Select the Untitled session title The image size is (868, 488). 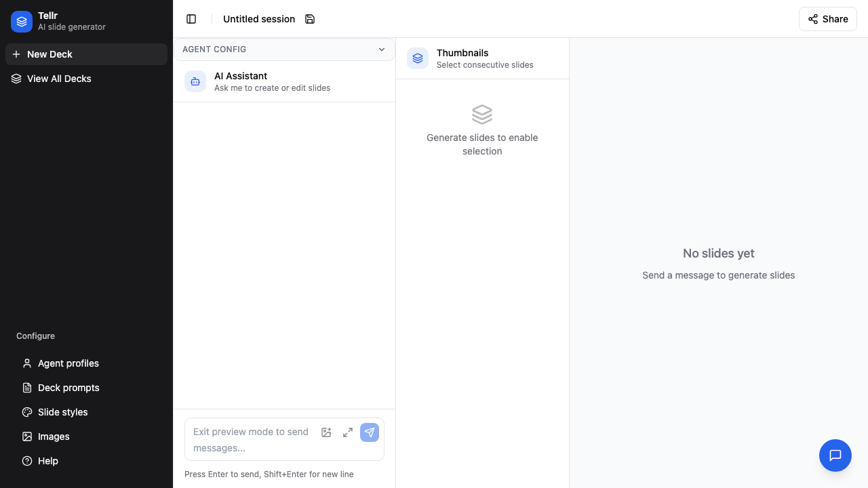tap(259, 19)
